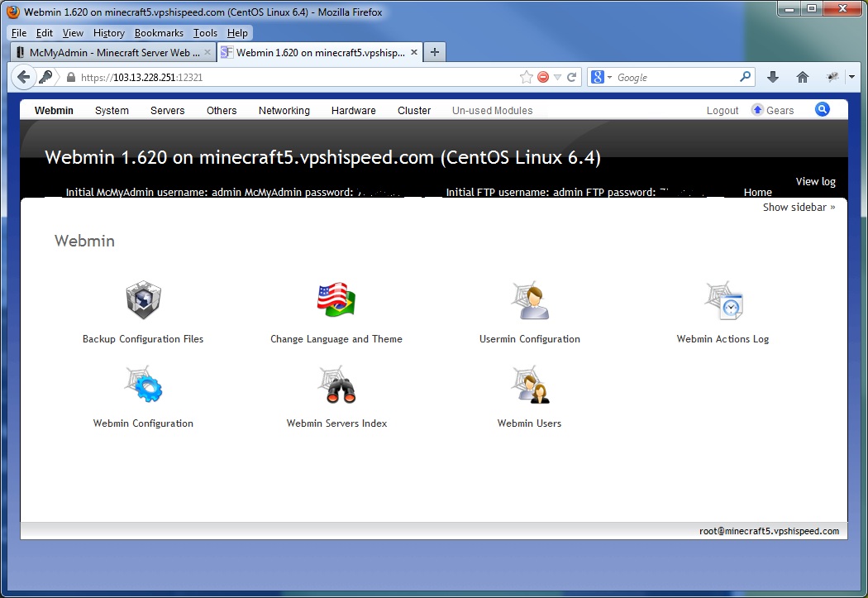Viewport: 868px width, 598px height.
Task: Close the McMyAdmin tab
Action: (x=207, y=52)
